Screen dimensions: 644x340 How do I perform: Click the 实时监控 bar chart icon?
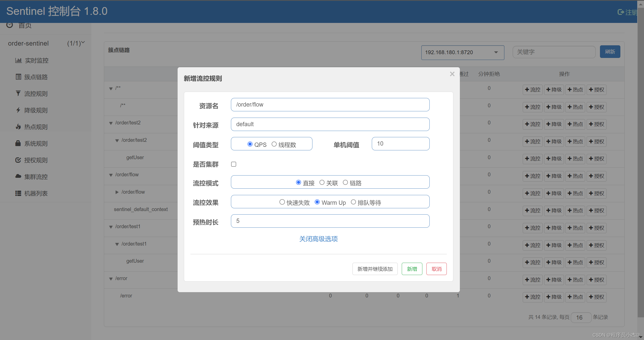click(18, 60)
